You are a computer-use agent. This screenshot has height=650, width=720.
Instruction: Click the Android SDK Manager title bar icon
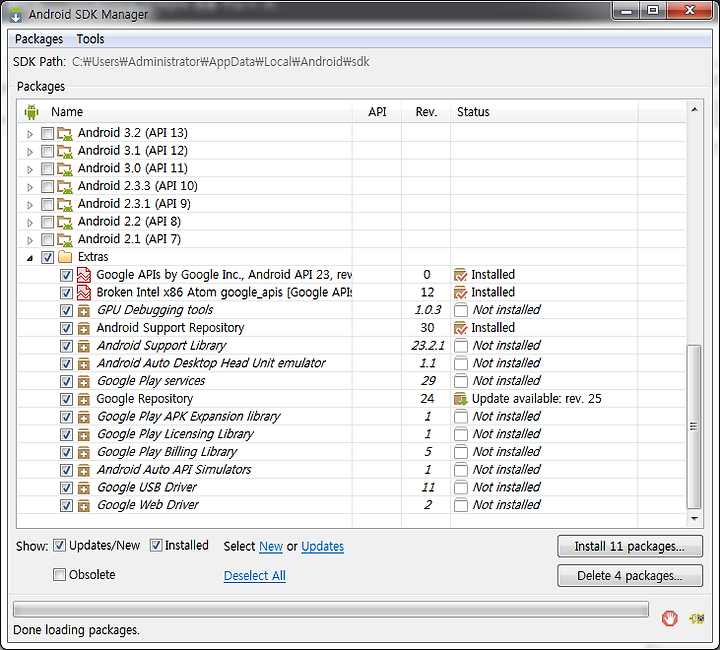coord(16,15)
